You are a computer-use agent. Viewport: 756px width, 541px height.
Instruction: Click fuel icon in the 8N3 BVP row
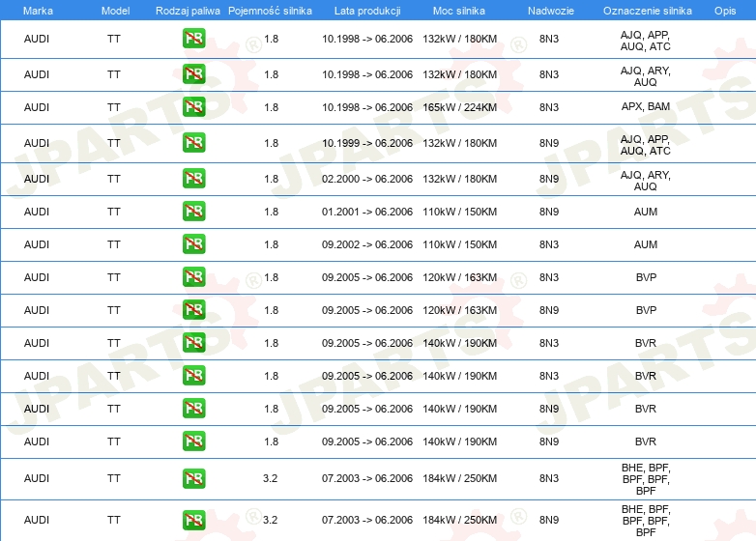pos(193,277)
